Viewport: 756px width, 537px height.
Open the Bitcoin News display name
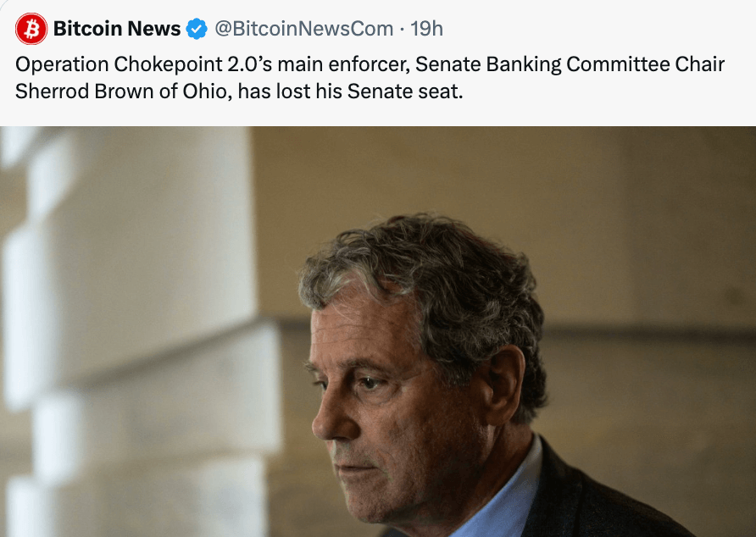116,29
